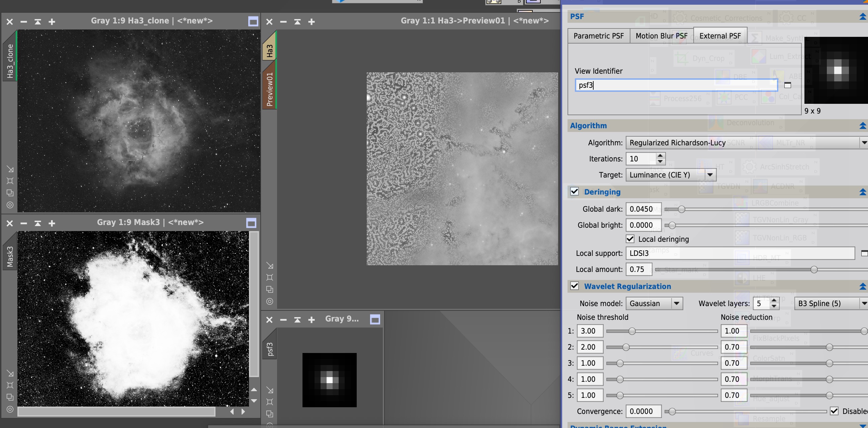The width and height of the screenshot is (868, 428).
Task: Collapse the PSF section
Action: pos(863,16)
